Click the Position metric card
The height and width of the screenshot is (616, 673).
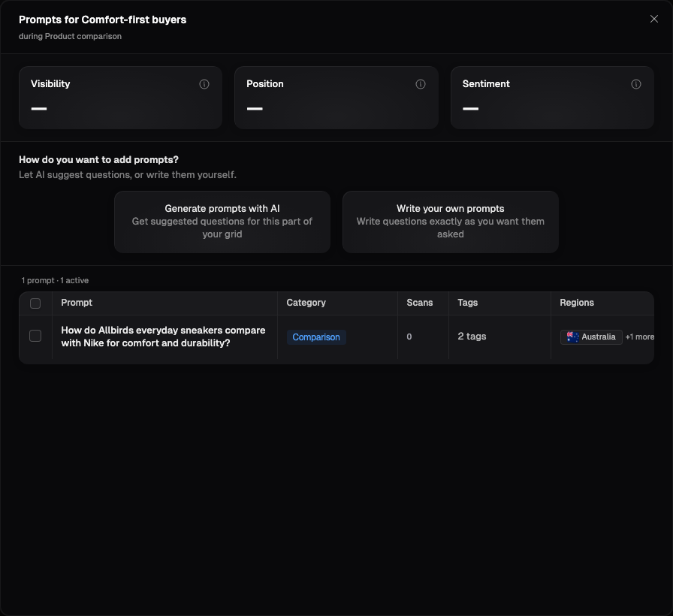pyautogui.click(x=336, y=98)
